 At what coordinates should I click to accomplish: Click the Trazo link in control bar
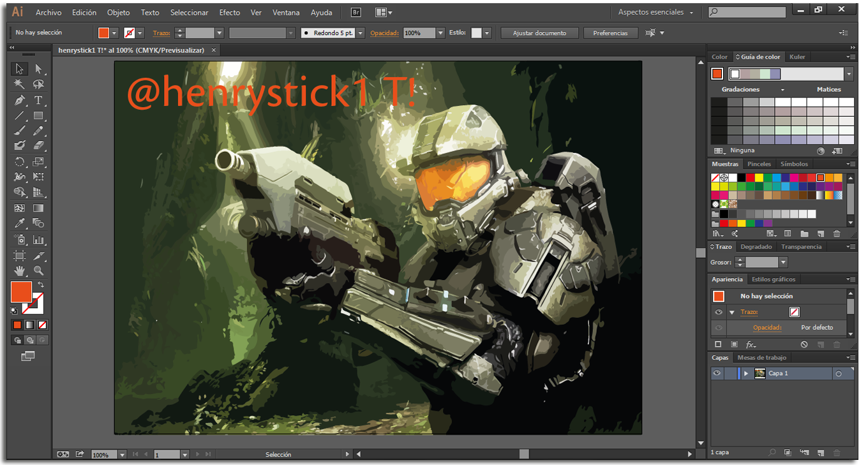coord(161,33)
